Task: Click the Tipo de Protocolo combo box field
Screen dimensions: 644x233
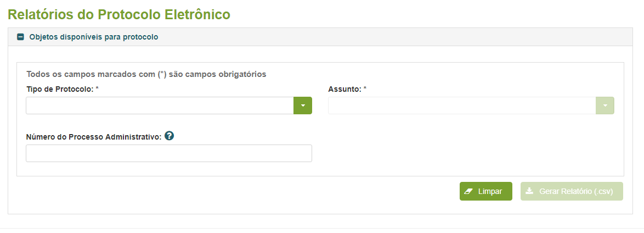Action: (160, 106)
